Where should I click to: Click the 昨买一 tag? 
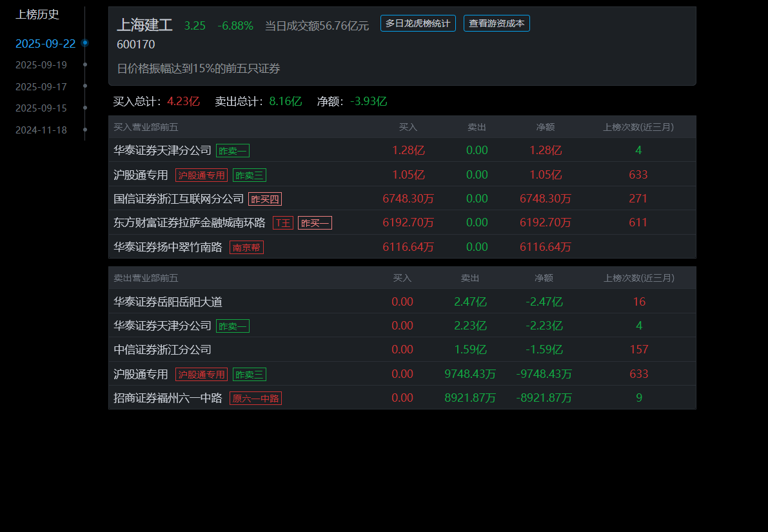(x=315, y=223)
